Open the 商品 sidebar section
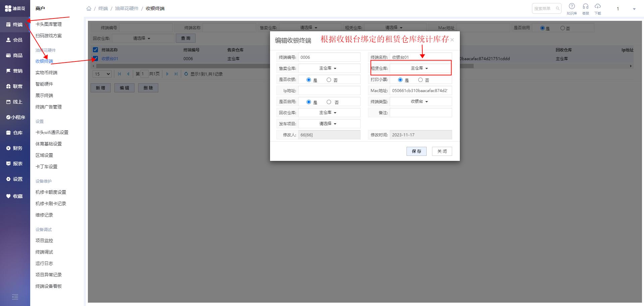 pos(15,55)
